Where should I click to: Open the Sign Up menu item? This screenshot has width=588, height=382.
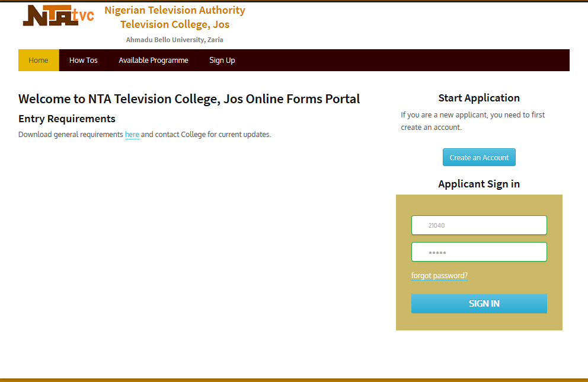(222, 61)
